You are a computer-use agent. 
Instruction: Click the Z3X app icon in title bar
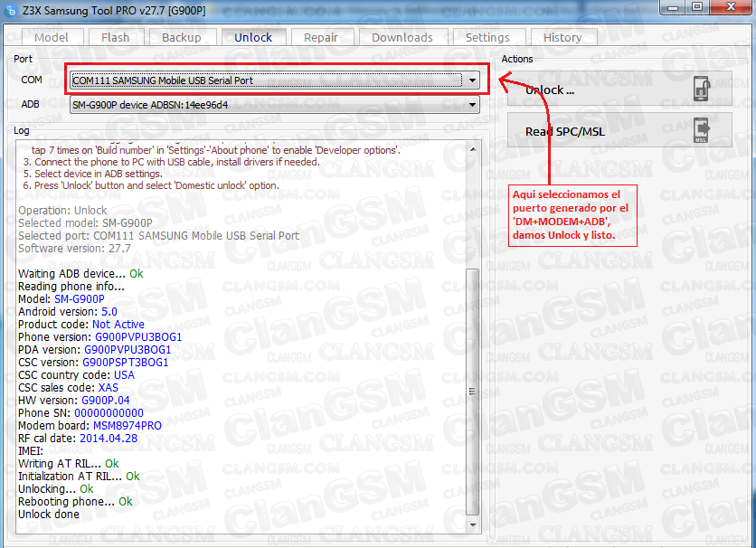11,10
